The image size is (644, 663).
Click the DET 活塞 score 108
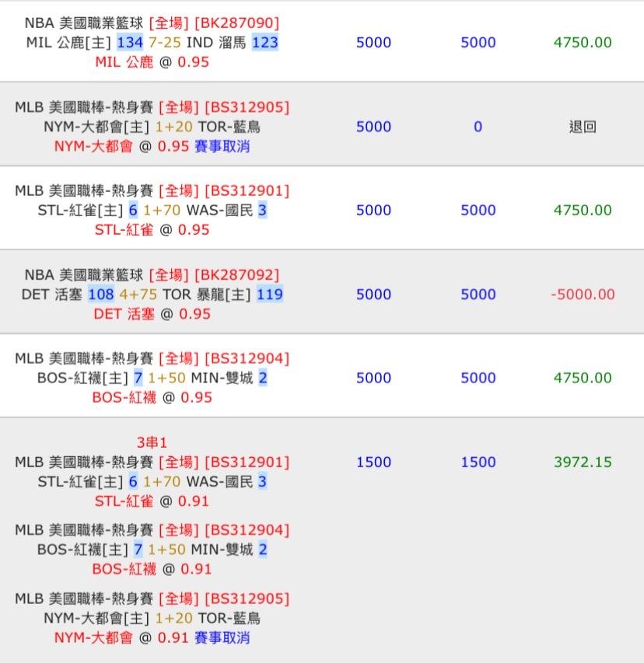point(101,295)
